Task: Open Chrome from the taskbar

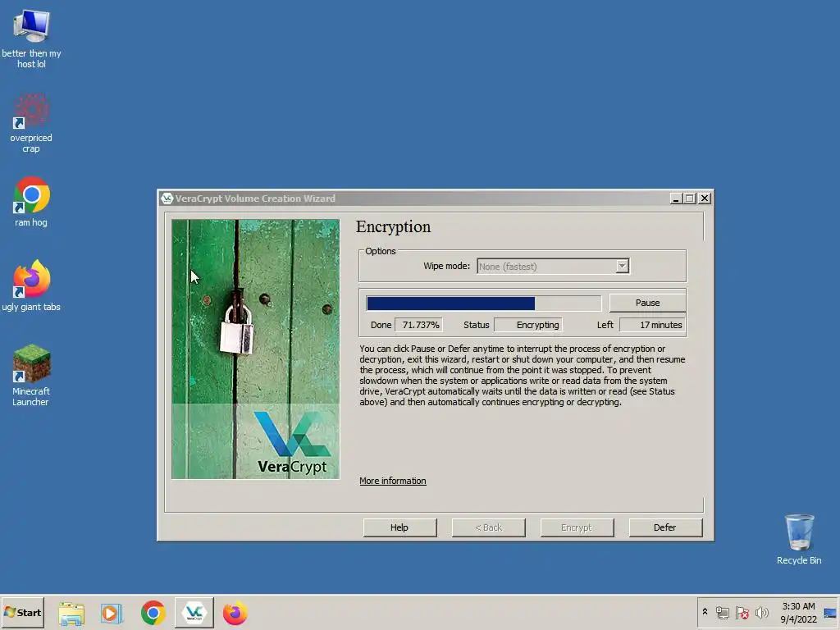Action: tap(153, 613)
